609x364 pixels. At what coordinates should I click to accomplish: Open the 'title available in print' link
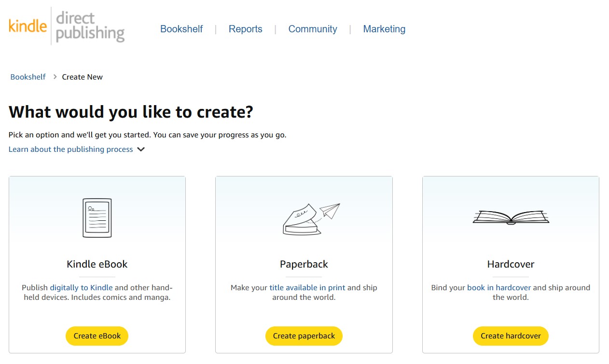[307, 288]
